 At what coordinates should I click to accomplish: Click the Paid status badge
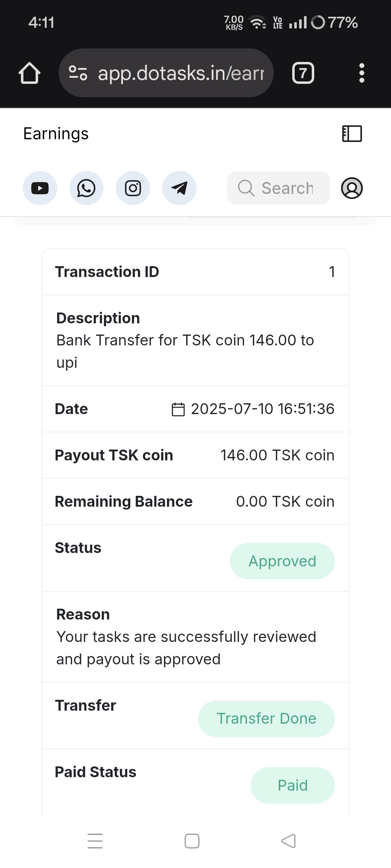[x=292, y=786]
